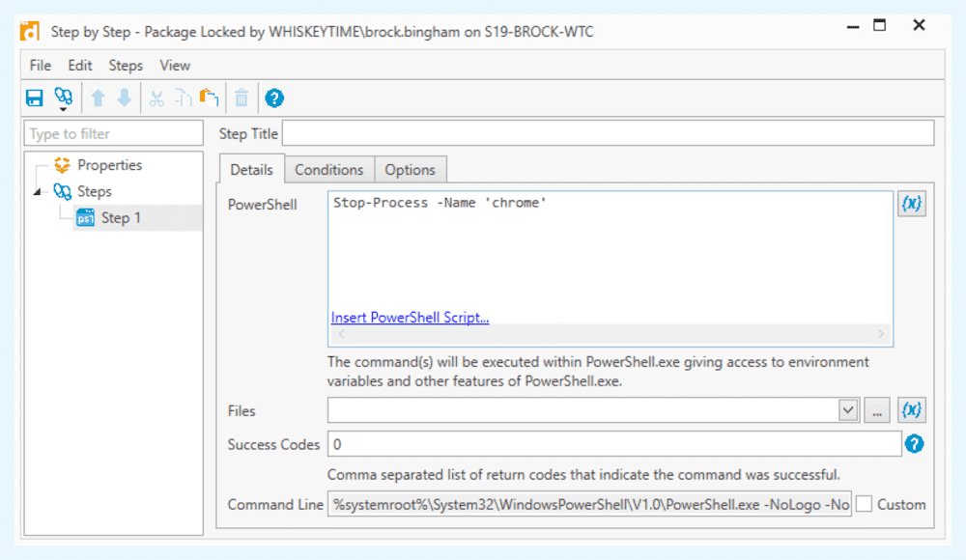Click the Success Codes input field
966x560 pixels.
614,444
